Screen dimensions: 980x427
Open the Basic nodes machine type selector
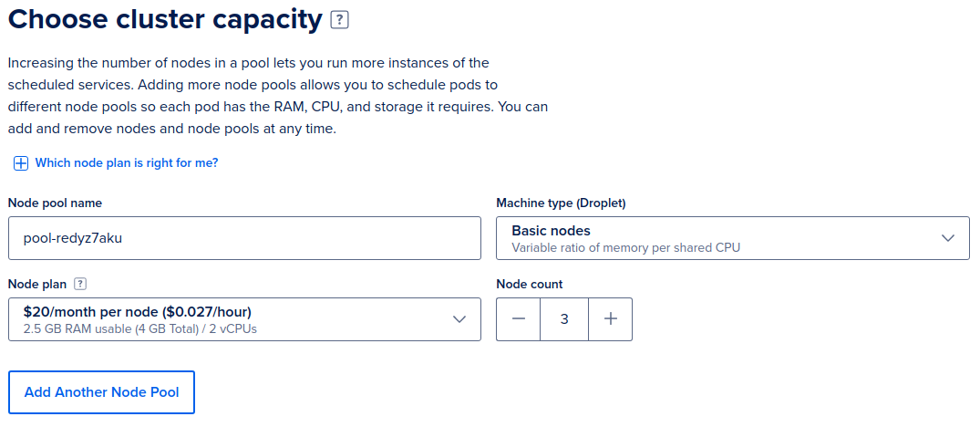coord(733,237)
